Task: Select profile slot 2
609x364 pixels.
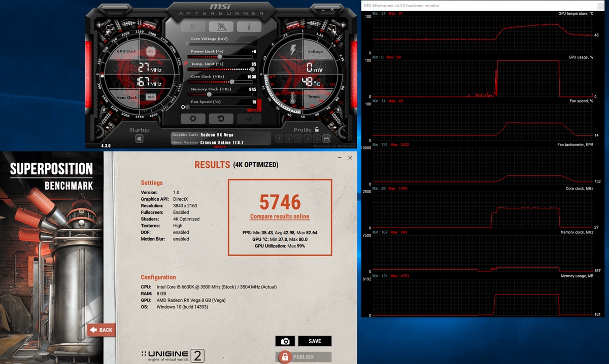Action: 289,138
